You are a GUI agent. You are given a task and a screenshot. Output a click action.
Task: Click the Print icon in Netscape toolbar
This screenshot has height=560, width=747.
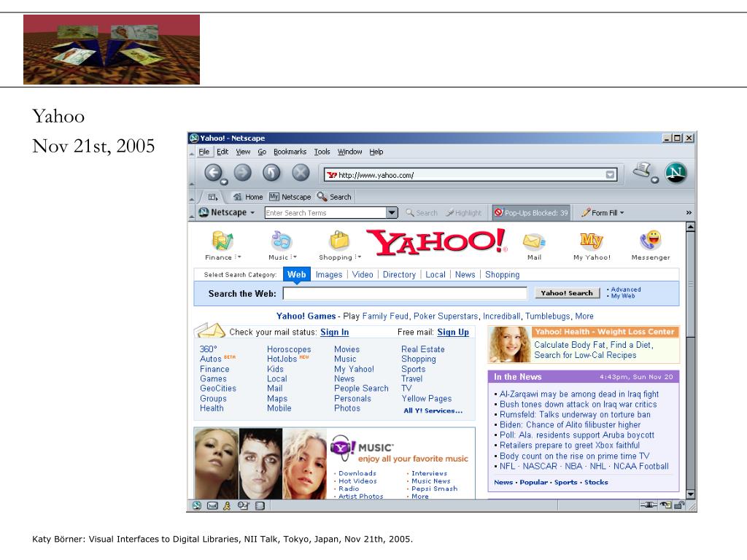click(x=643, y=170)
